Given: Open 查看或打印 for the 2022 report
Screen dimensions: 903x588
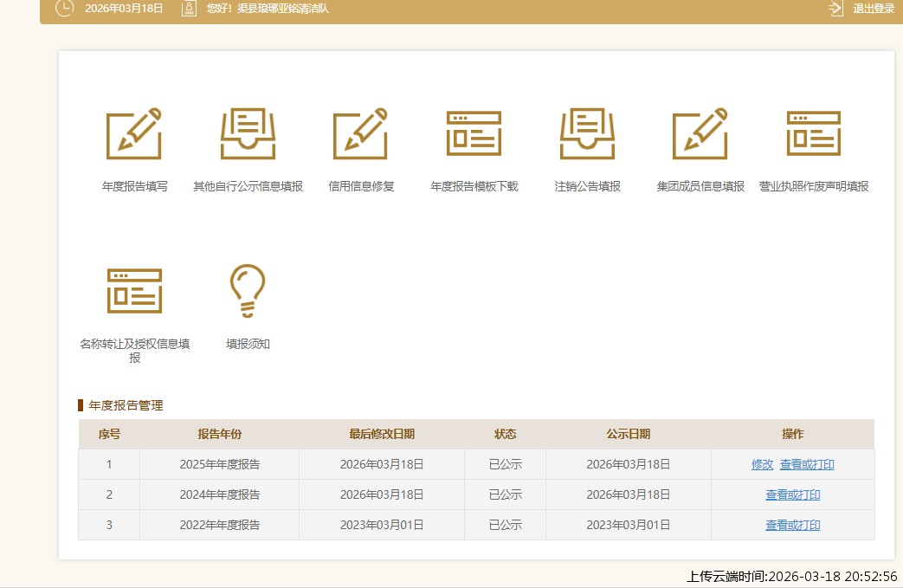Looking at the screenshot, I should 792,526.
